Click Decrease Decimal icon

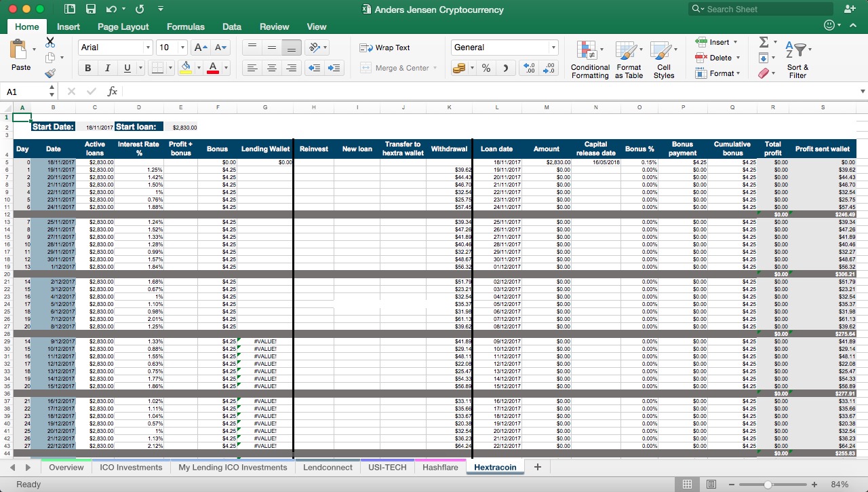coord(549,68)
